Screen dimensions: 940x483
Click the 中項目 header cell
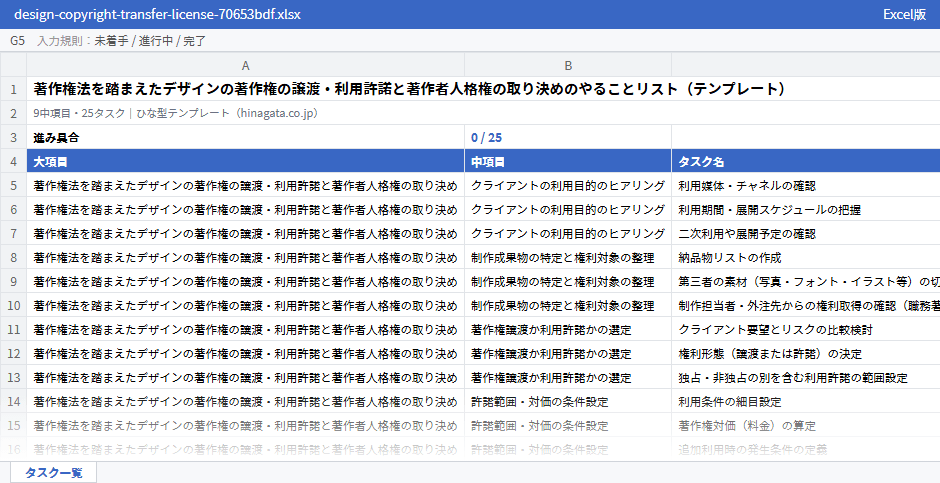(568, 162)
